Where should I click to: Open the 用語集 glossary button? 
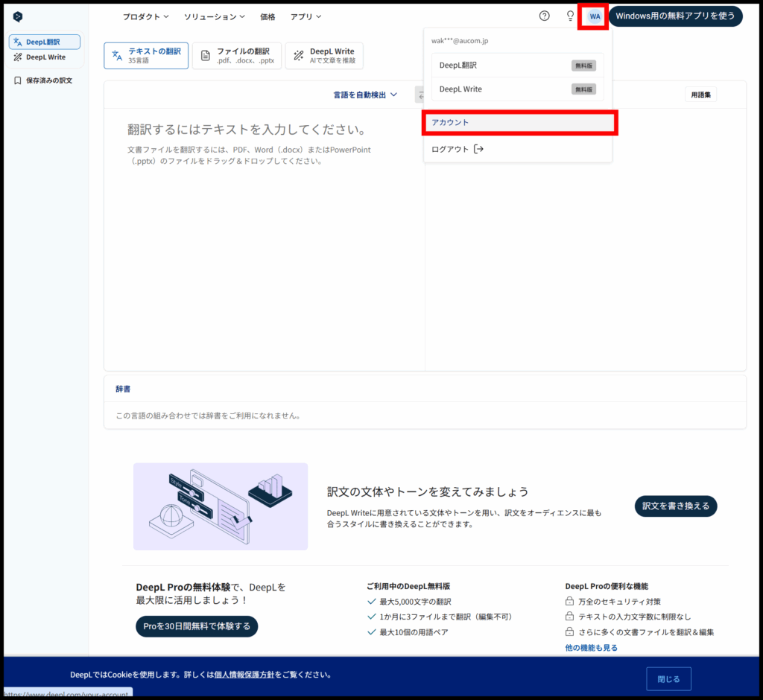coord(700,95)
